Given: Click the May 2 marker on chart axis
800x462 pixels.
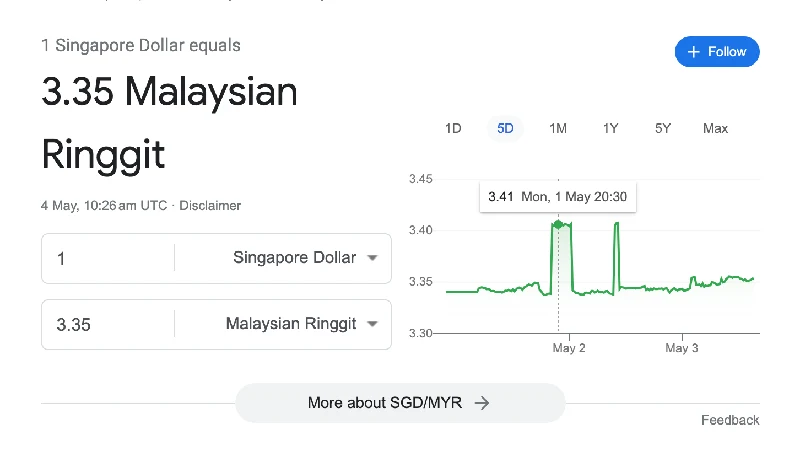Looking at the screenshot, I should click(x=569, y=348).
